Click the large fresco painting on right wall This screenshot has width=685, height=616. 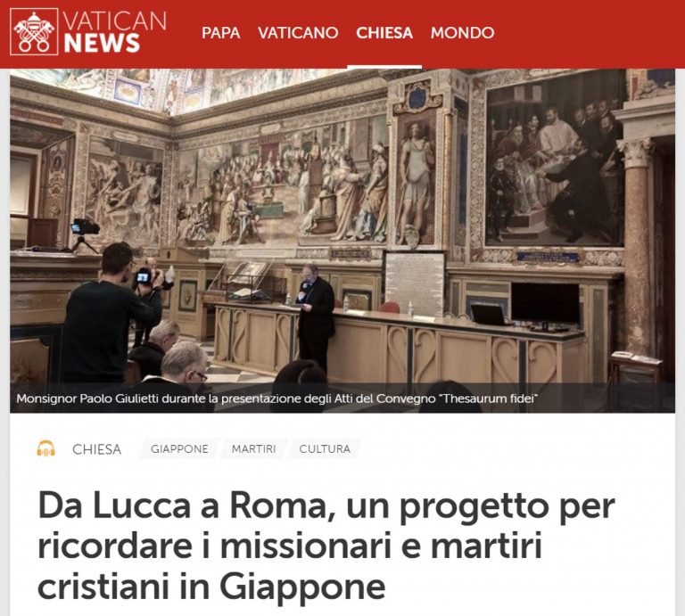[555, 164]
